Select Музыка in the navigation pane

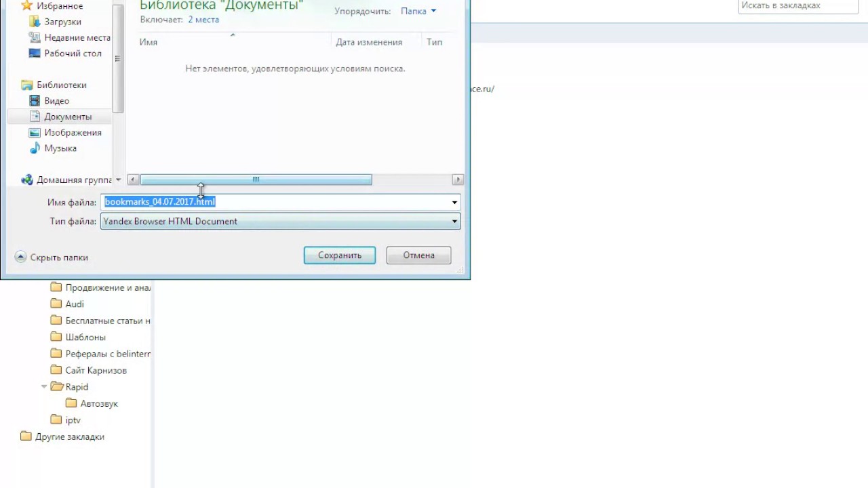60,148
